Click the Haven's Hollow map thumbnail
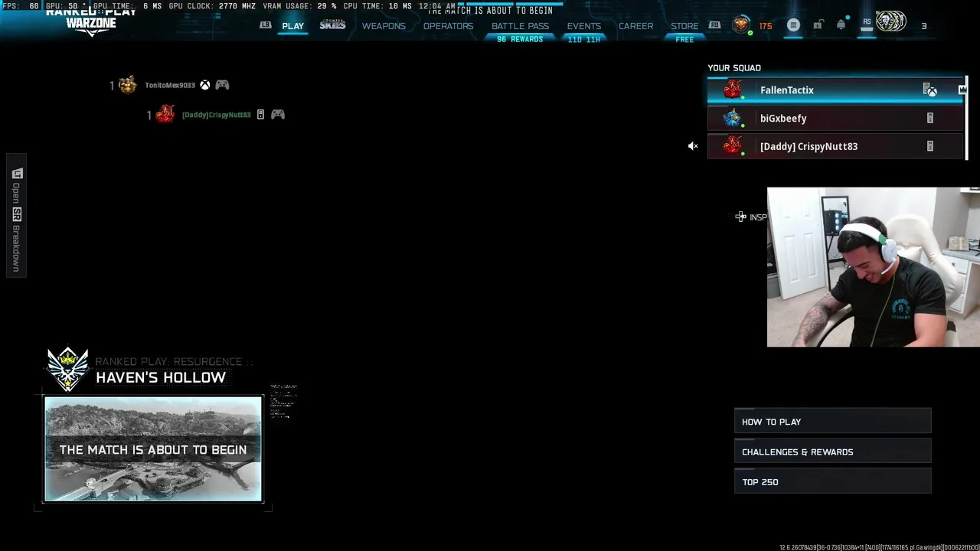Image resolution: width=980 pixels, height=551 pixels. coord(153,449)
